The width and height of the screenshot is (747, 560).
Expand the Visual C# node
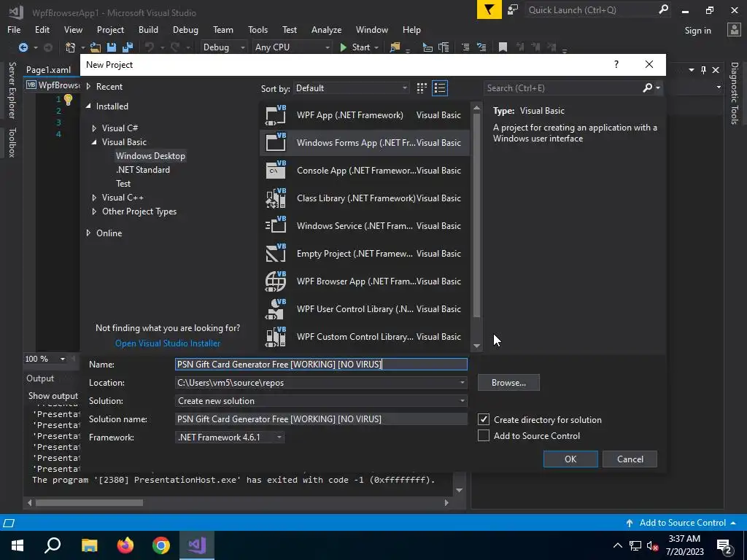94,128
